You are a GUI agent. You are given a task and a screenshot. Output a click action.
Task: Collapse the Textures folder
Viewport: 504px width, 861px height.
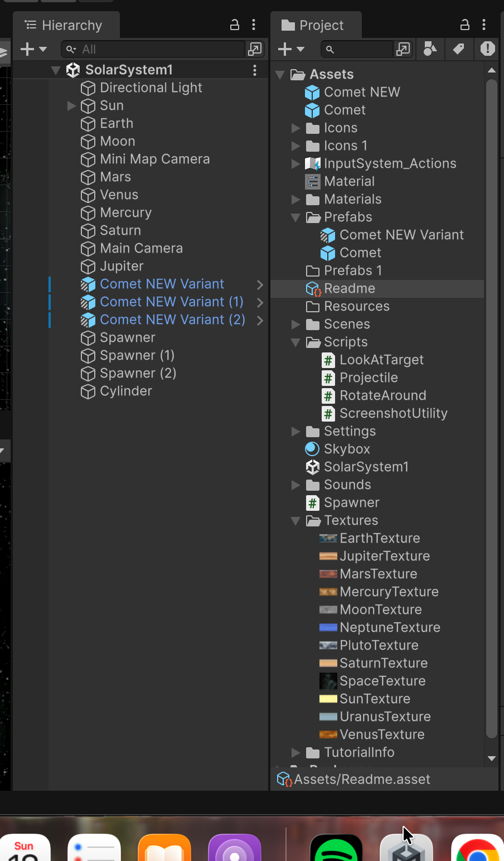[x=295, y=521]
